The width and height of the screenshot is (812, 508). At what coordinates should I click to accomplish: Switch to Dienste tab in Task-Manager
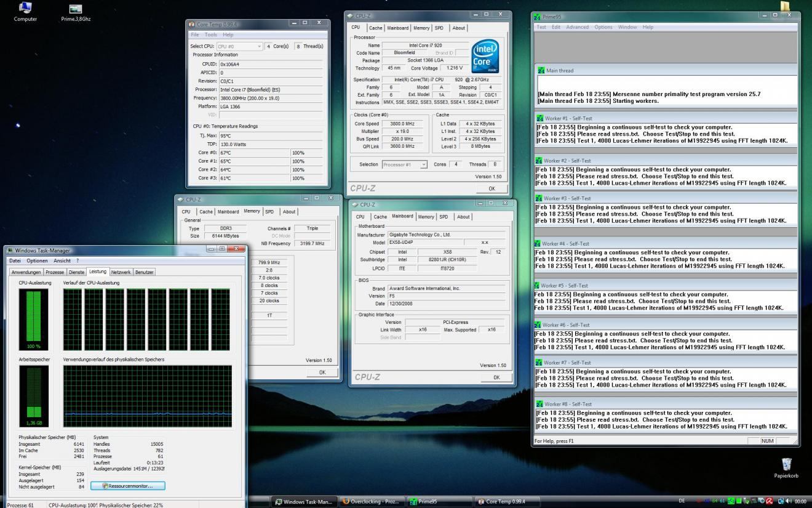pyautogui.click(x=77, y=272)
